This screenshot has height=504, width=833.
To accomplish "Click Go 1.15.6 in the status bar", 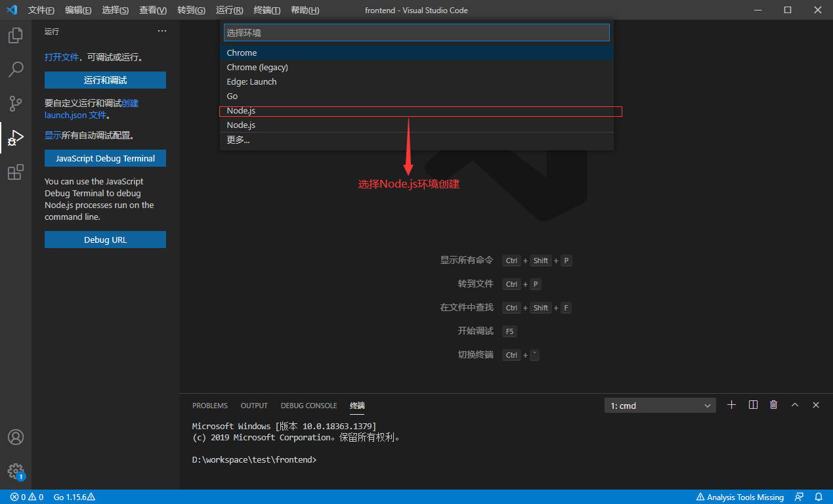I will point(74,497).
